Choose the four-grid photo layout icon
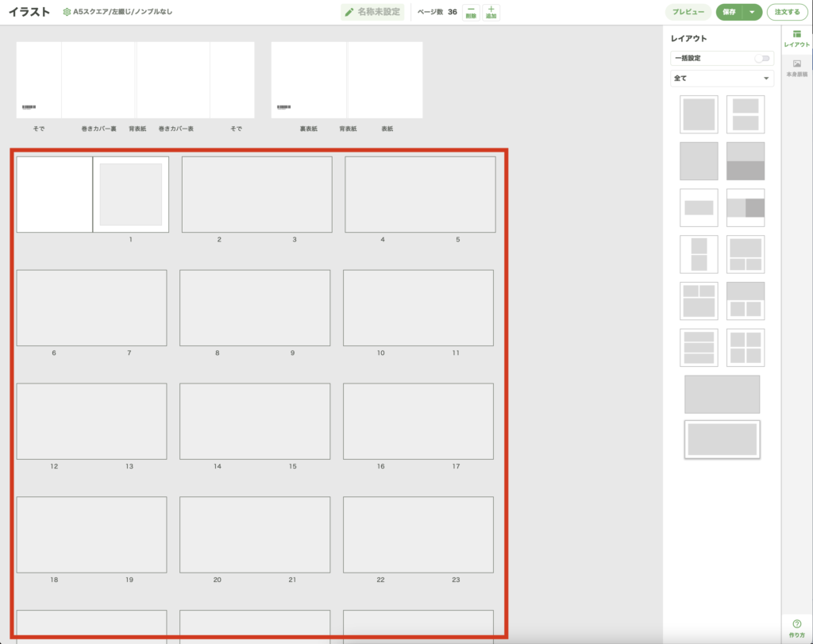The image size is (813, 644). 746,348
